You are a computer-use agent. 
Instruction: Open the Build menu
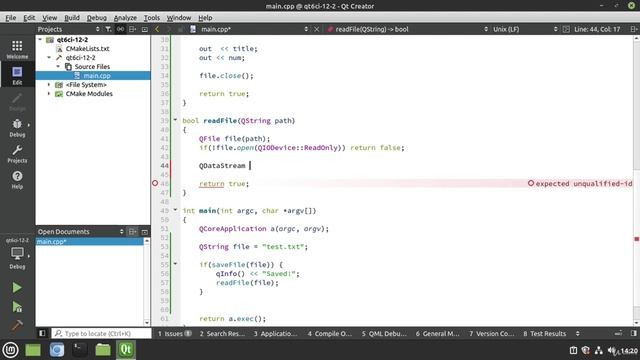72,18
